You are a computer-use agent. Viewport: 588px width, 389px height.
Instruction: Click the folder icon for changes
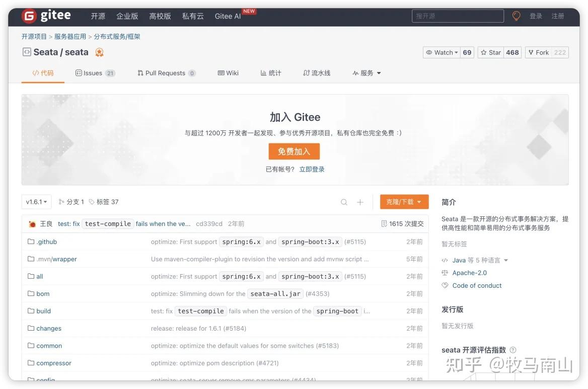coord(31,328)
